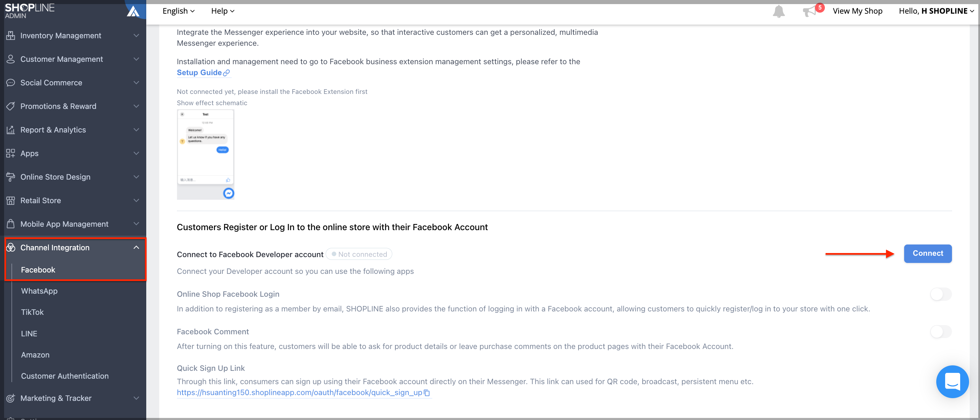Click the Inventory Management sidebar icon
The width and height of the screenshot is (980, 420).
point(11,35)
